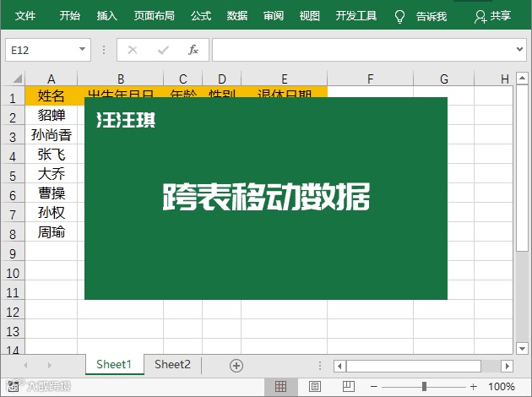
Task: Click the 100% zoom level text
Action: [x=501, y=386]
